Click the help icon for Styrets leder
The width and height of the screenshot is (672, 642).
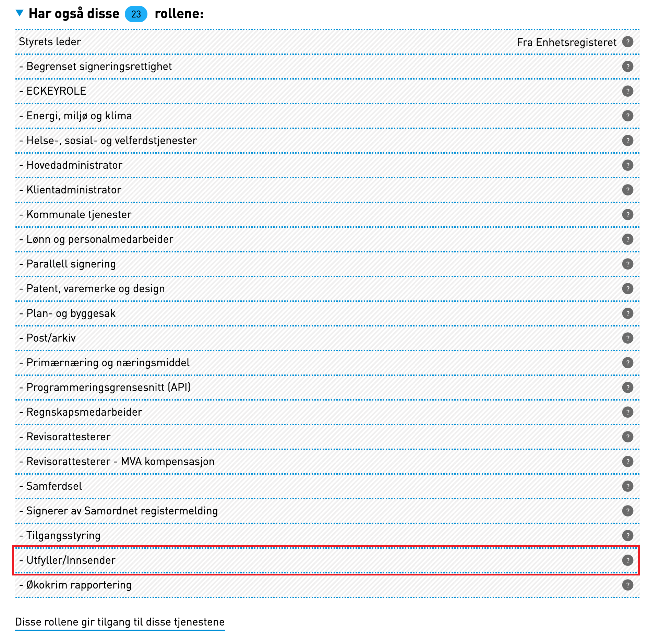pos(627,42)
